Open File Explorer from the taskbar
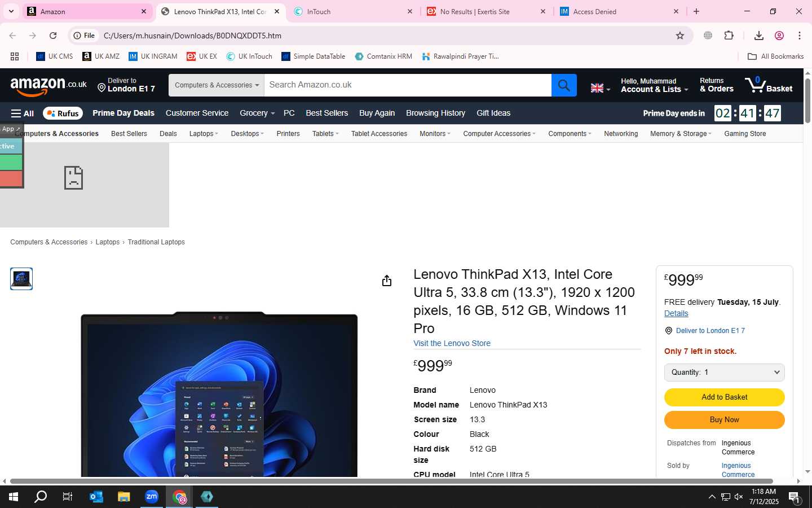 [x=124, y=497]
